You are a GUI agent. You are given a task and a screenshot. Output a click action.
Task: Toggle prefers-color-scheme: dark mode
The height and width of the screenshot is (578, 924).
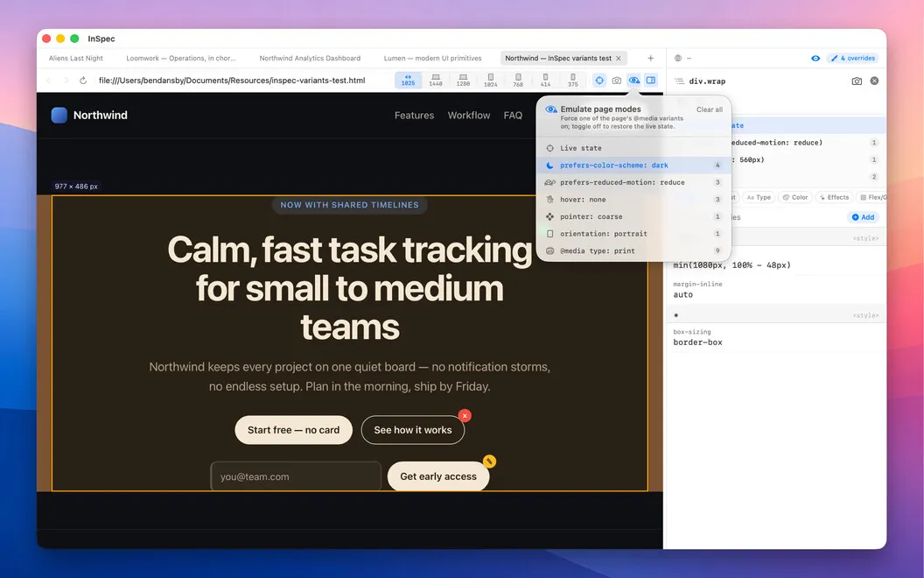pyautogui.click(x=633, y=166)
